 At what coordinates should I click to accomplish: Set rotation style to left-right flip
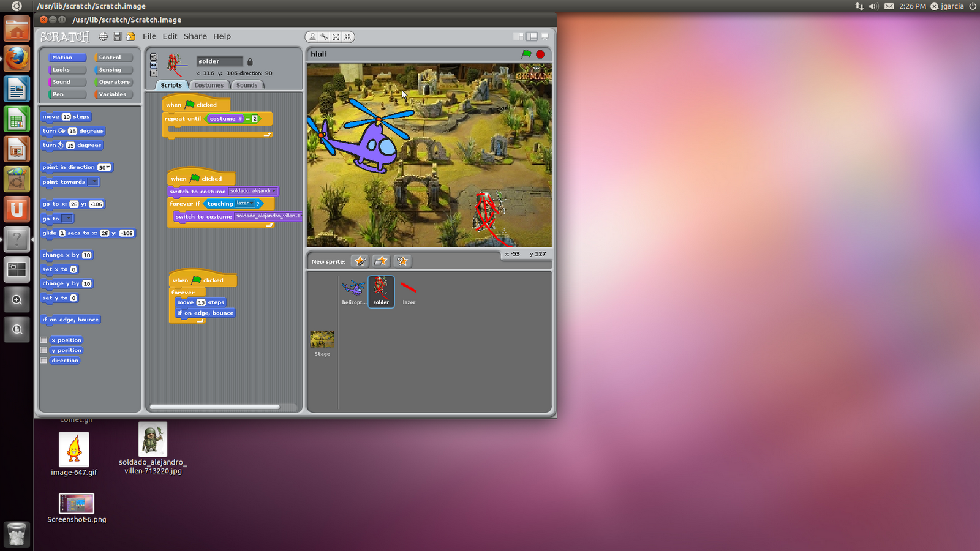154,65
